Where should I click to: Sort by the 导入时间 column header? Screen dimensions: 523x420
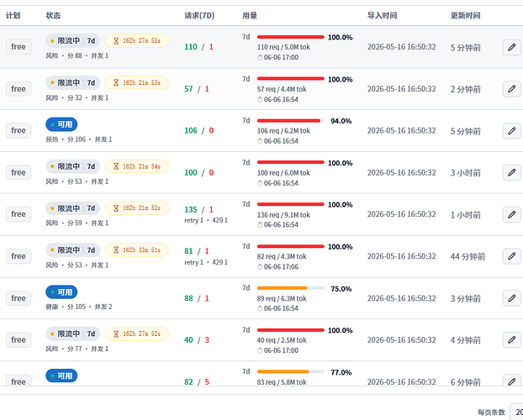(x=382, y=15)
